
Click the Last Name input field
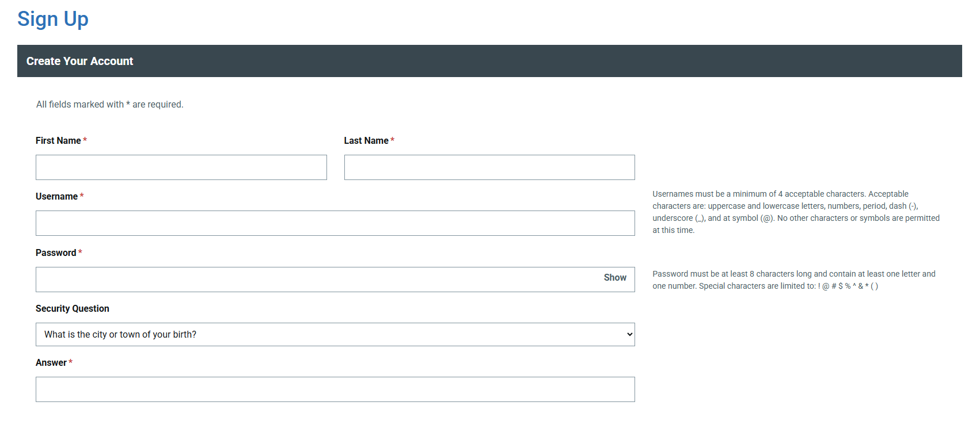click(x=489, y=167)
